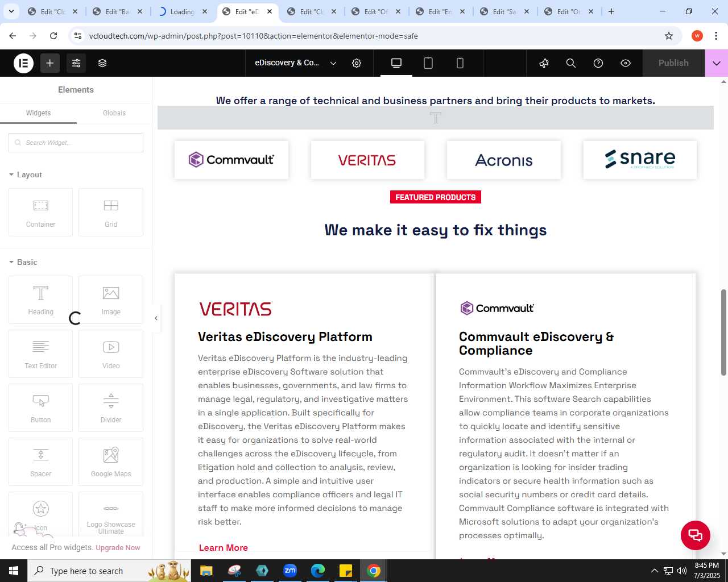
Task: Select the Google Maps widget
Action: (x=111, y=462)
